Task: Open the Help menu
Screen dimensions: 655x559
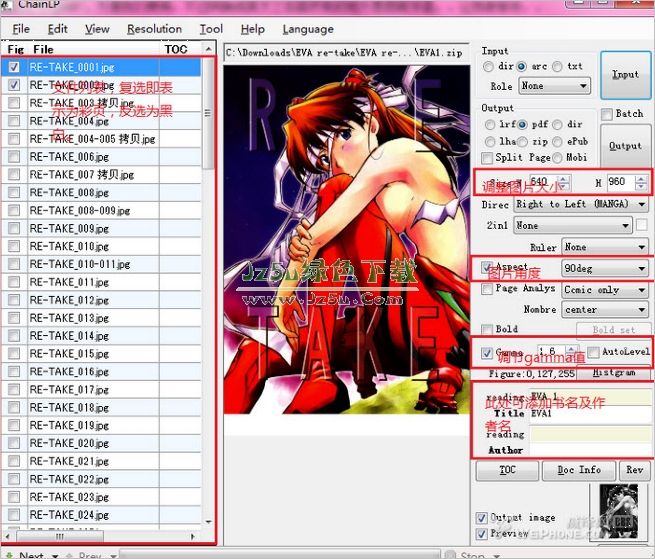Action: click(x=252, y=29)
